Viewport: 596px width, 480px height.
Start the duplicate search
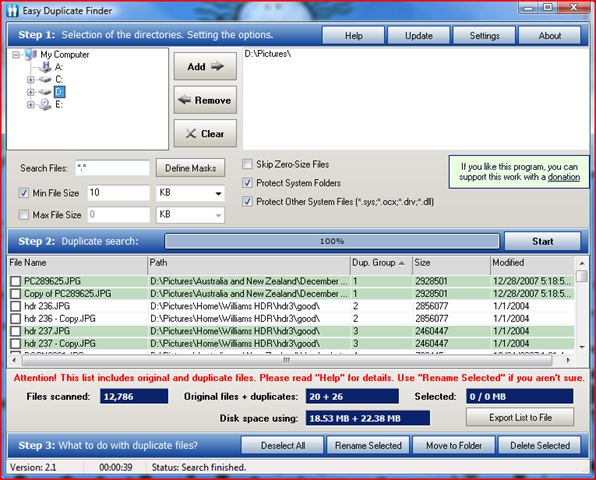pyautogui.click(x=542, y=241)
